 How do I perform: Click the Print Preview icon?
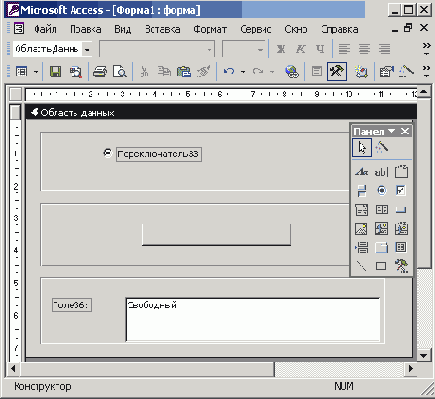coord(120,71)
